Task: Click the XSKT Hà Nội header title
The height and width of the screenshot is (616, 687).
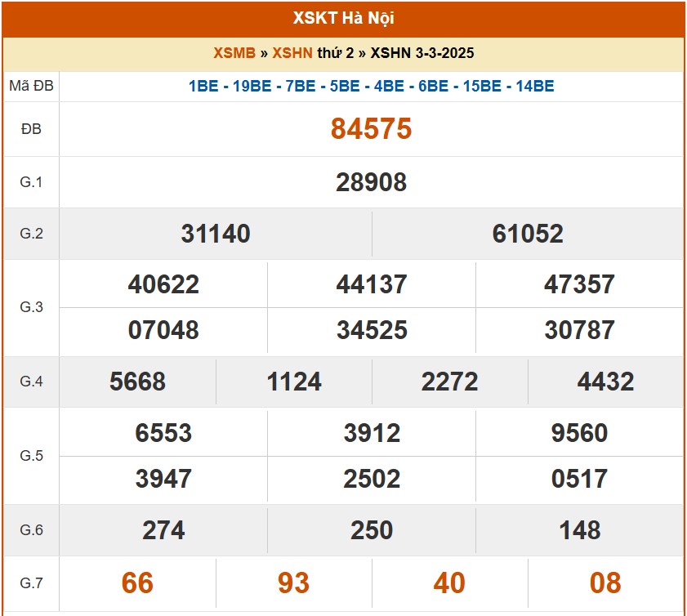Action: pos(343,18)
